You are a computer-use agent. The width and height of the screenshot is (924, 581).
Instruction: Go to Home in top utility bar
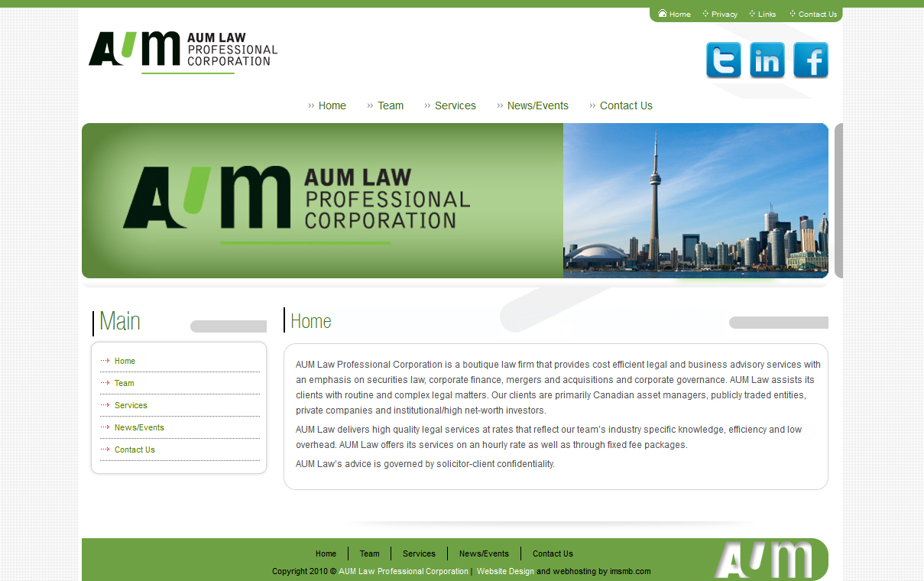coord(680,14)
